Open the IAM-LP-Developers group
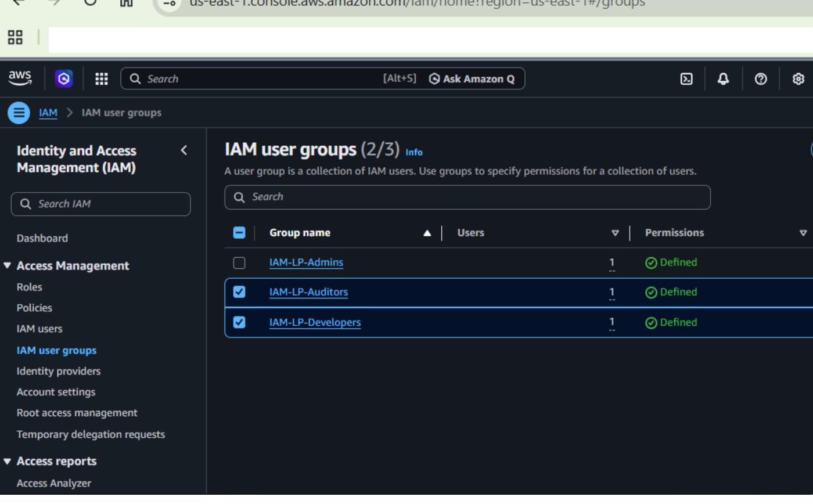Image resolution: width=813 pixels, height=504 pixels. [x=315, y=322]
